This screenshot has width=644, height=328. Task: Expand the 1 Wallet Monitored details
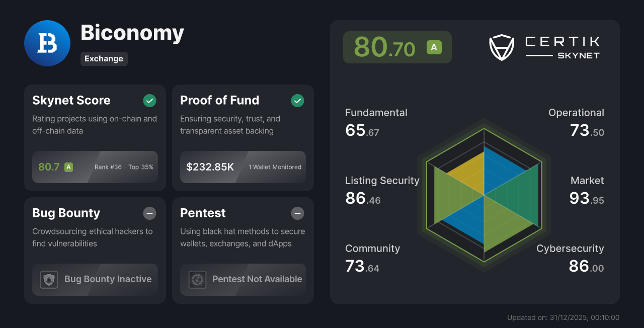pos(274,167)
